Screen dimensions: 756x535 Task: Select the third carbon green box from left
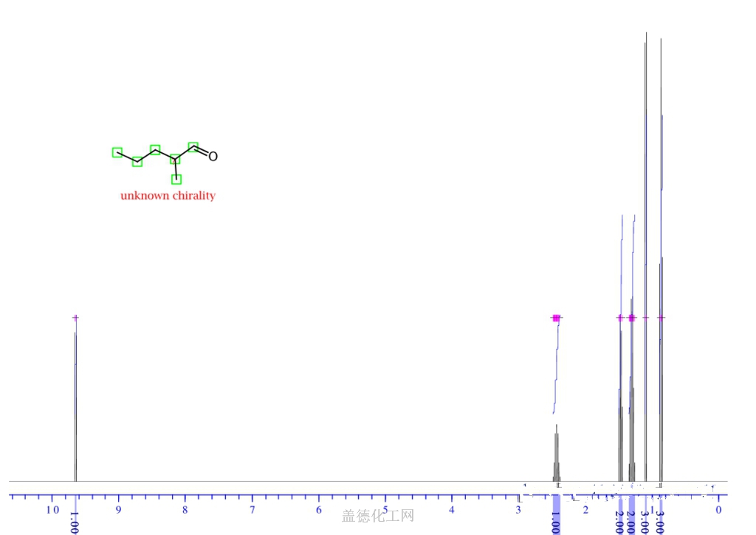click(155, 150)
